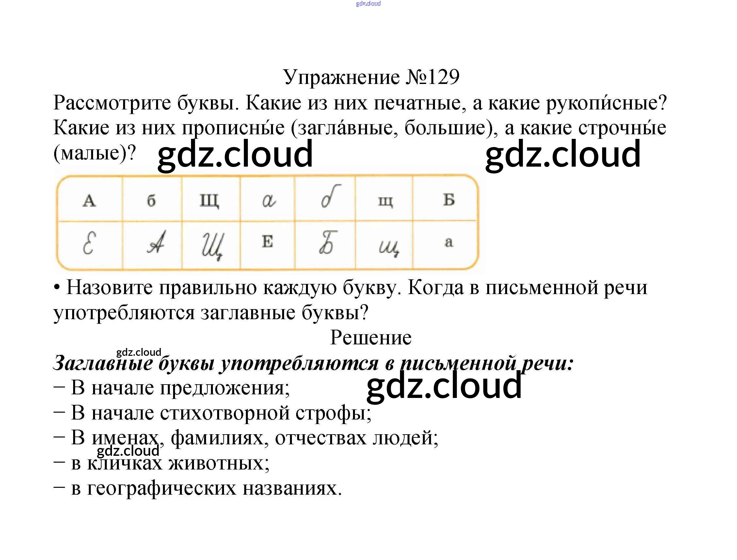
Task: Select the printed capital Щ cell
Action: 209,200
